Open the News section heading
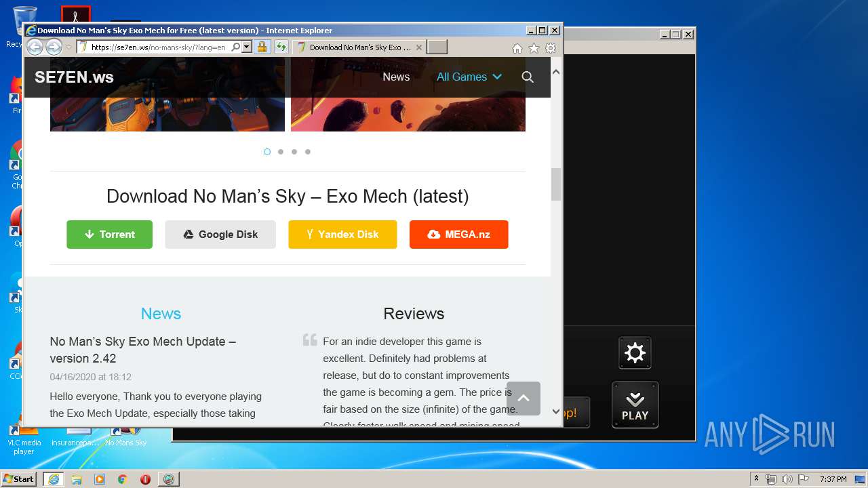The height and width of the screenshot is (488, 868). tap(161, 314)
